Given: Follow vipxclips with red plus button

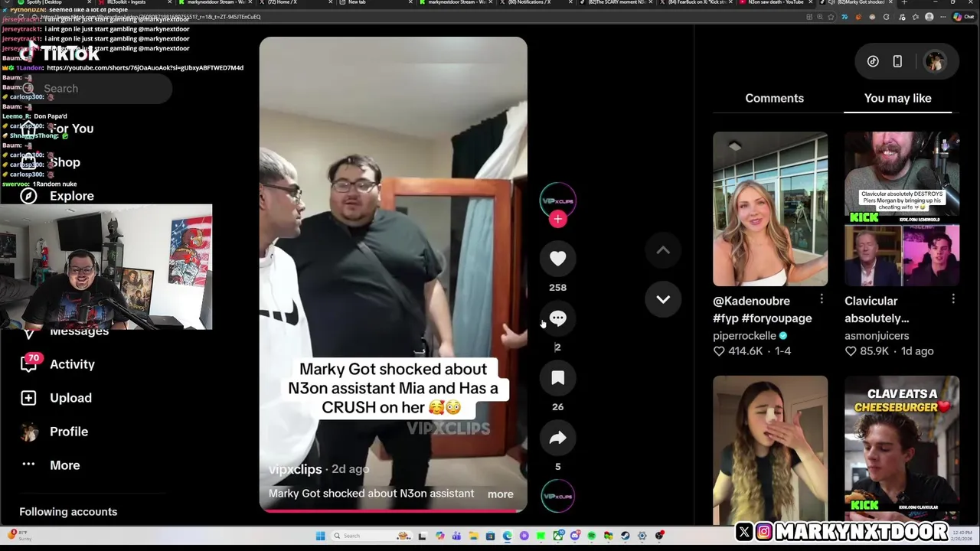Looking at the screenshot, I should pyautogui.click(x=557, y=220).
